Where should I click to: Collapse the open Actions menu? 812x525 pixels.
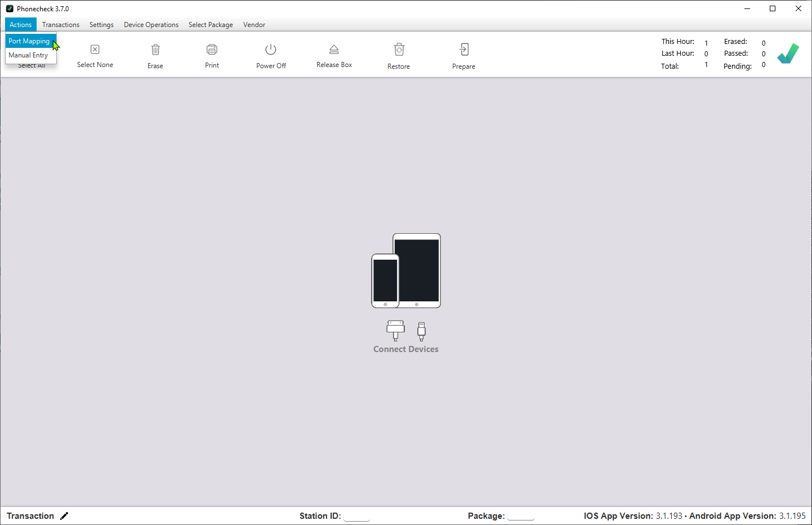[21, 25]
